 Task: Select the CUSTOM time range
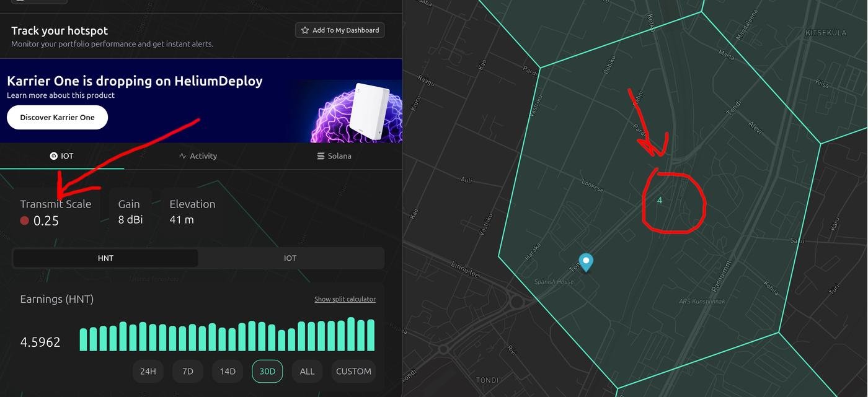[x=353, y=372]
